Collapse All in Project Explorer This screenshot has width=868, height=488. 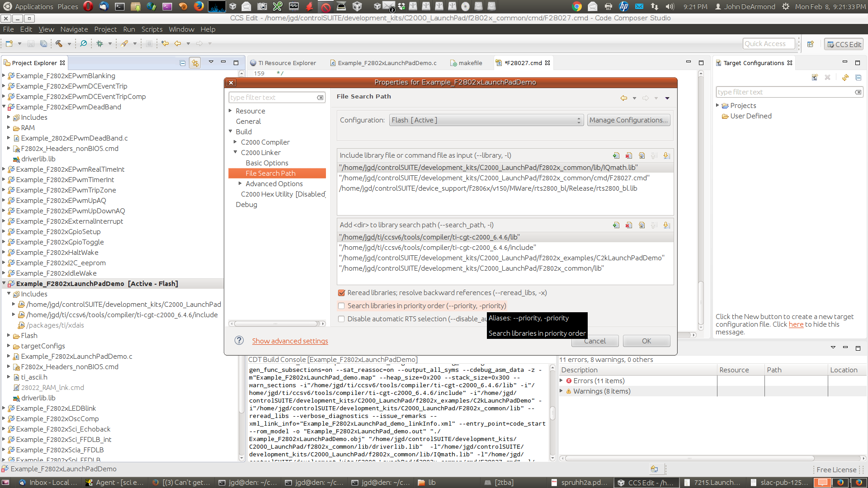pyautogui.click(x=182, y=63)
